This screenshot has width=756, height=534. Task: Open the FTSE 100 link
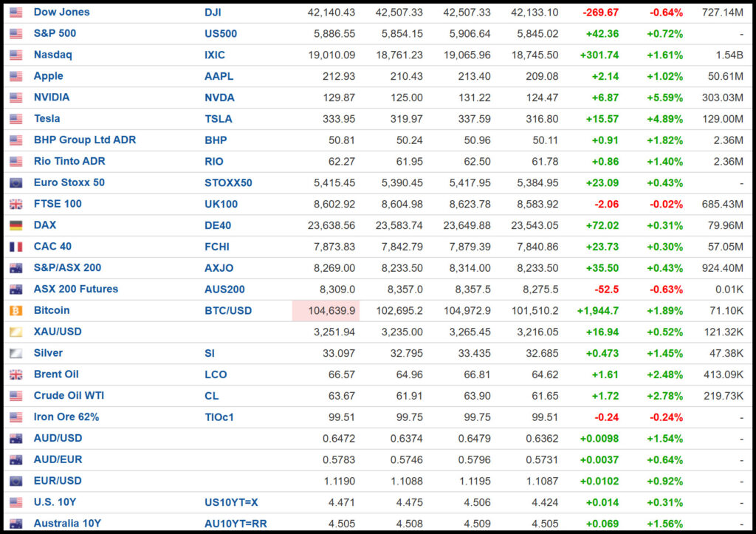[x=58, y=204]
